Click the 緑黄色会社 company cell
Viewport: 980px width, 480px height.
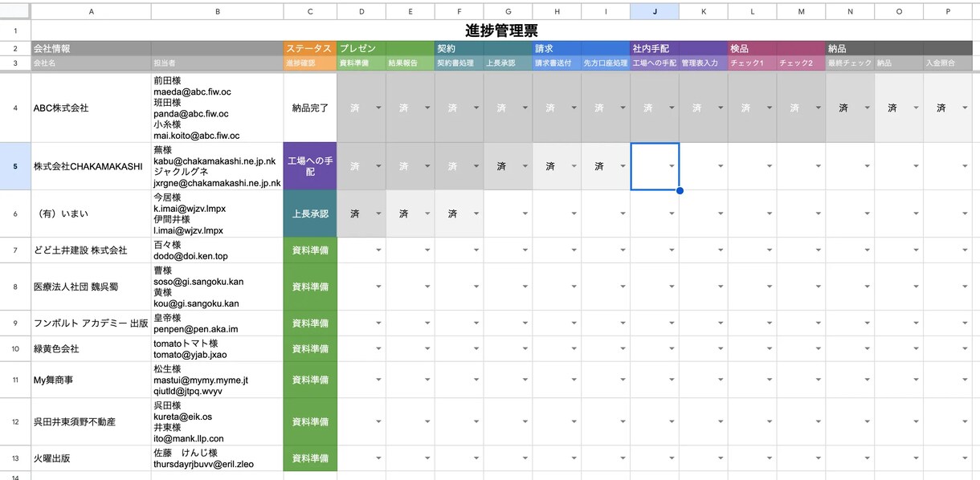[x=91, y=349]
